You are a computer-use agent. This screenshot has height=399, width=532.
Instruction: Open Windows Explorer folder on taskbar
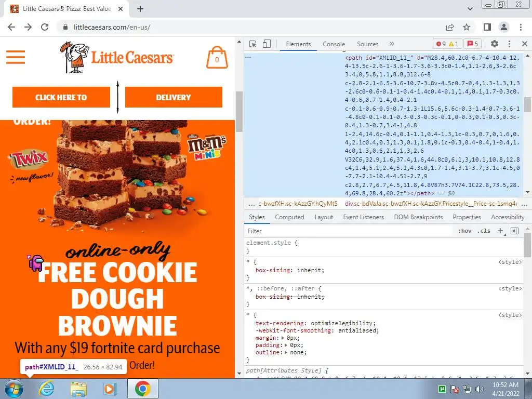tap(78, 389)
